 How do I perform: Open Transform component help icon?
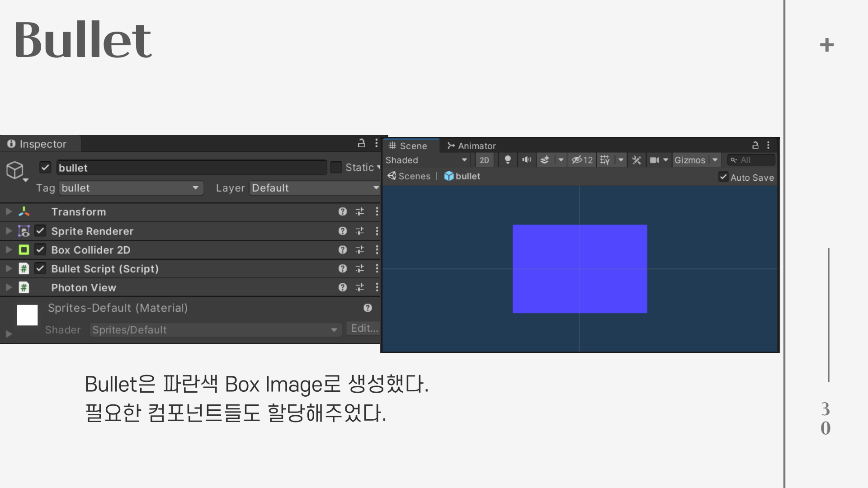tap(342, 211)
